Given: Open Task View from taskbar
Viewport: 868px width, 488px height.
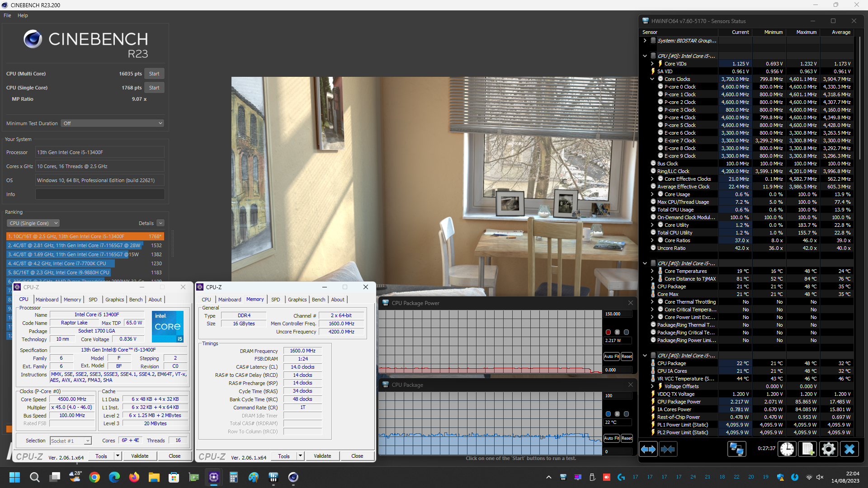Looking at the screenshot, I should click(x=55, y=477).
